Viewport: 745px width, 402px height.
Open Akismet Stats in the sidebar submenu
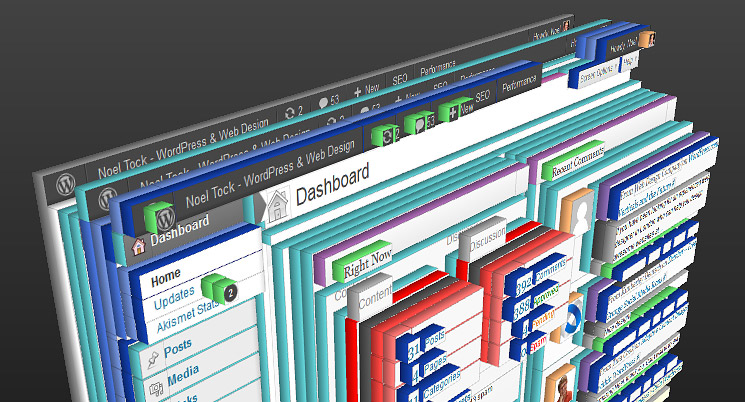pos(188,316)
